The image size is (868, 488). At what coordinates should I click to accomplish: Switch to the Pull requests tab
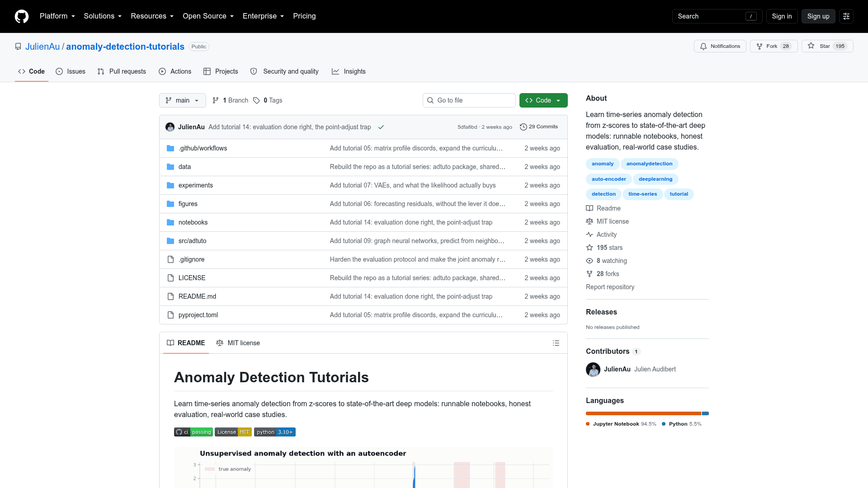pyautogui.click(x=122, y=71)
